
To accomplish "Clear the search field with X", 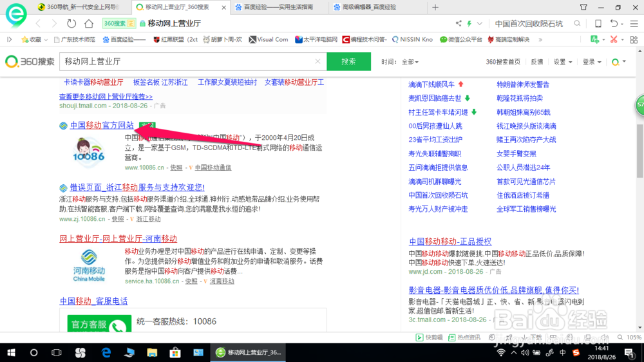I will tap(317, 61).
